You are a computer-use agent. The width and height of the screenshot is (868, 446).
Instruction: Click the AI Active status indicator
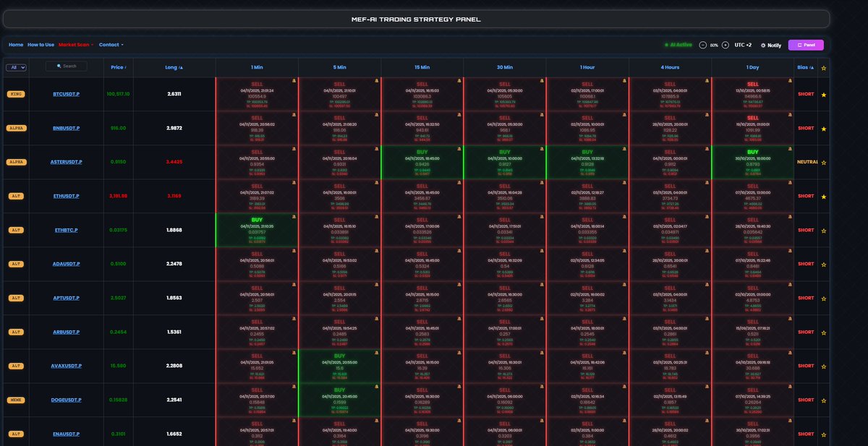pos(678,45)
